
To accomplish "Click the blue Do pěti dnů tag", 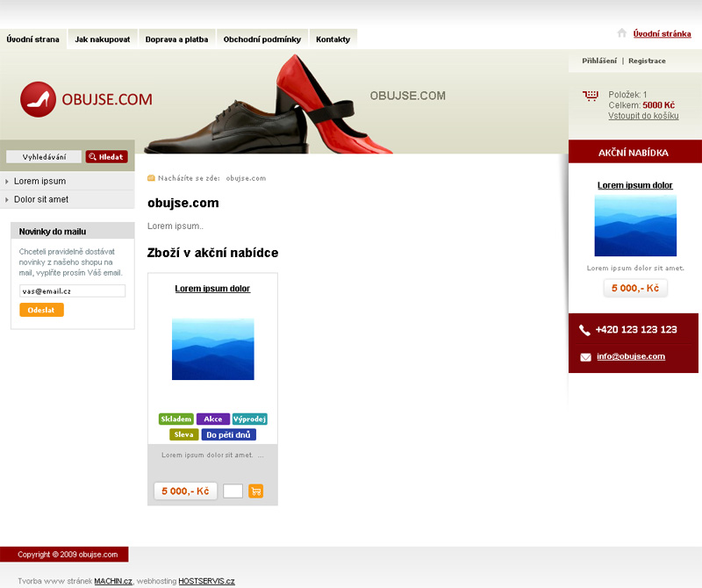I will pyautogui.click(x=229, y=434).
